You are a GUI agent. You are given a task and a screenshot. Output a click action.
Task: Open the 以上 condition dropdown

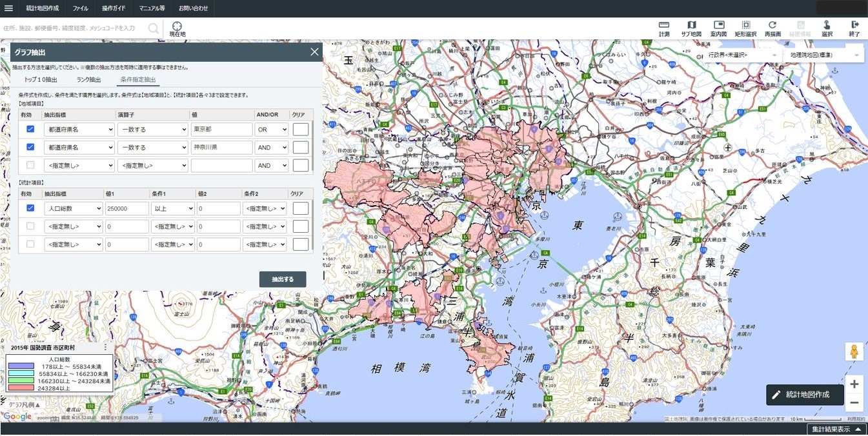pos(172,208)
